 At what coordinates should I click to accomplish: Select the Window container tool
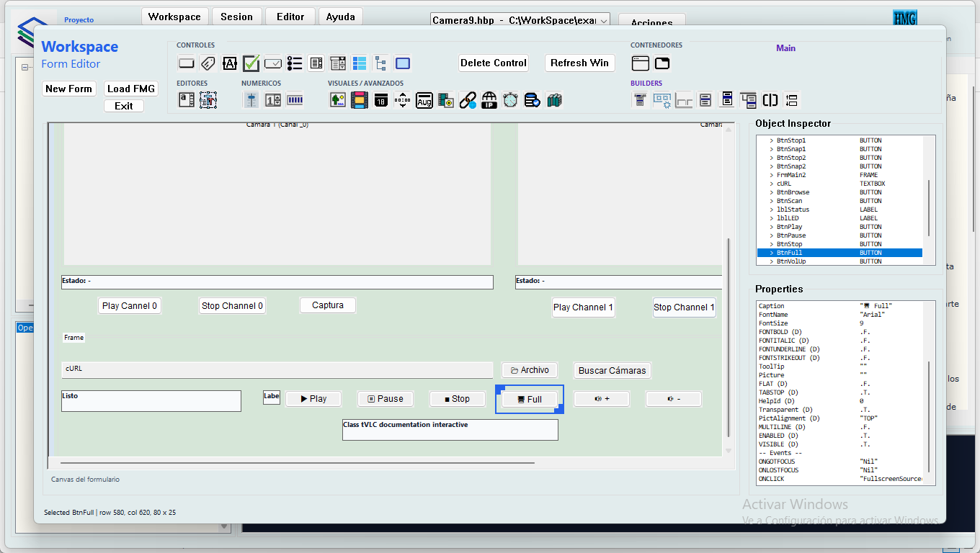641,63
